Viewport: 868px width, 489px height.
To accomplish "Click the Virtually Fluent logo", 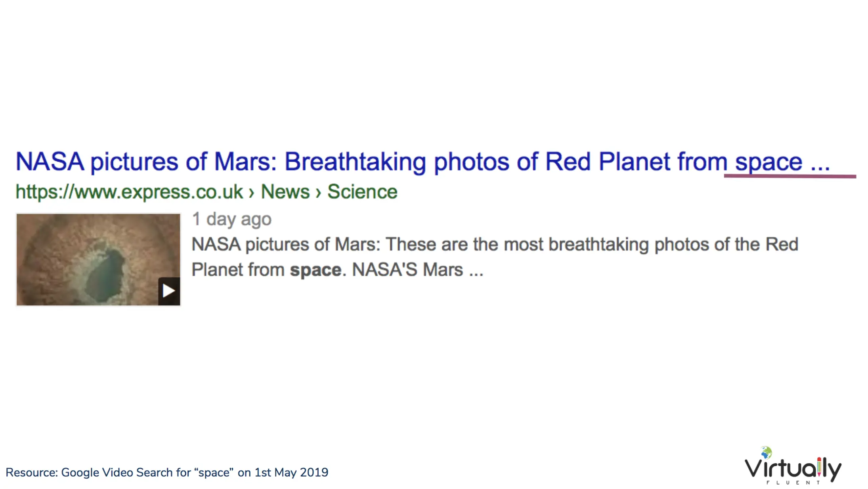I will click(x=793, y=466).
